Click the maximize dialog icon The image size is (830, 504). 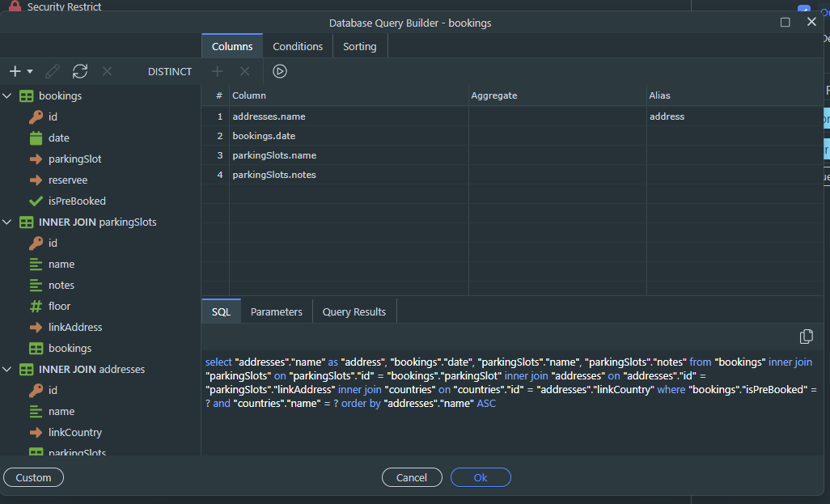pyautogui.click(x=785, y=23)
